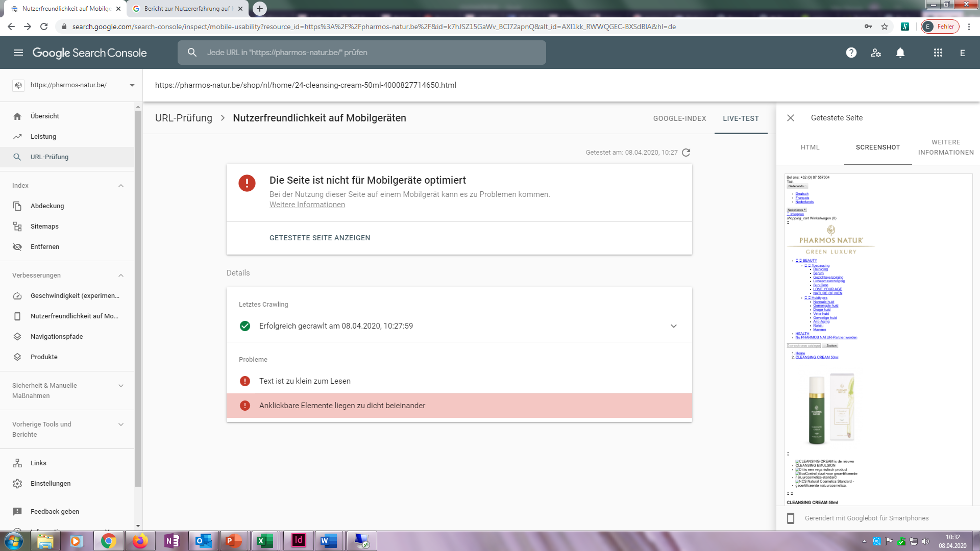Open Excel from the Windows taskbar
This screenshot has width=980, height=551.
[264, 541]
